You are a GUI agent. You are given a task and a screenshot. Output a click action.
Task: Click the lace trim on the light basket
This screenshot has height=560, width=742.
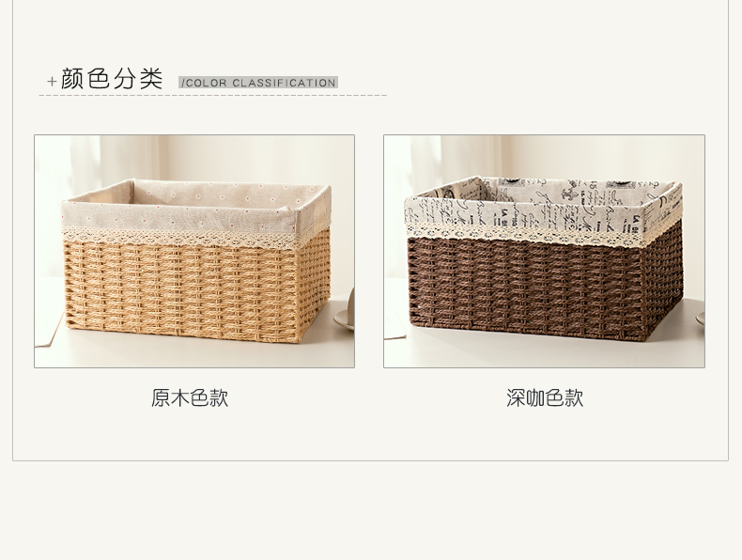(179, 236)
